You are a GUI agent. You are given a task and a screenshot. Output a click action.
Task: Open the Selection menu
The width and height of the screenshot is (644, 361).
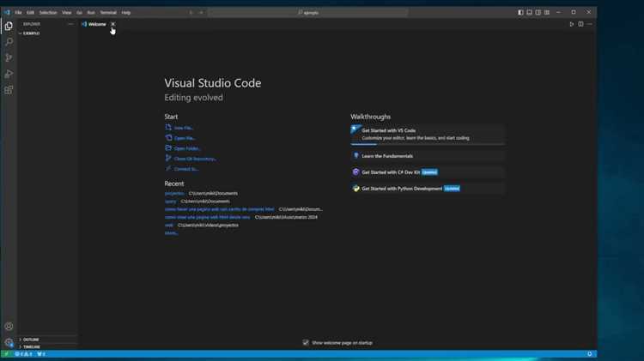click(x=48, y=13)
